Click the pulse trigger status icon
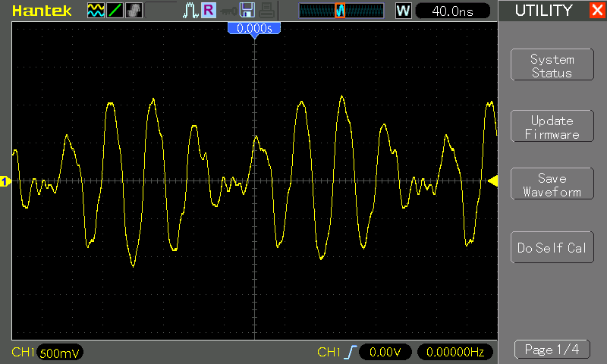Viewport: 607px width, 364px height. [x=190, y=11]
